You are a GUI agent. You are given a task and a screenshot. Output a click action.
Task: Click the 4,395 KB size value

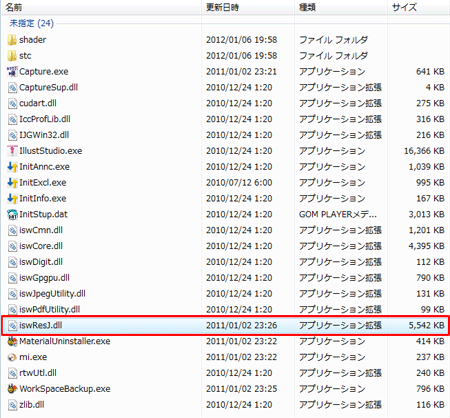click(427, 246)
